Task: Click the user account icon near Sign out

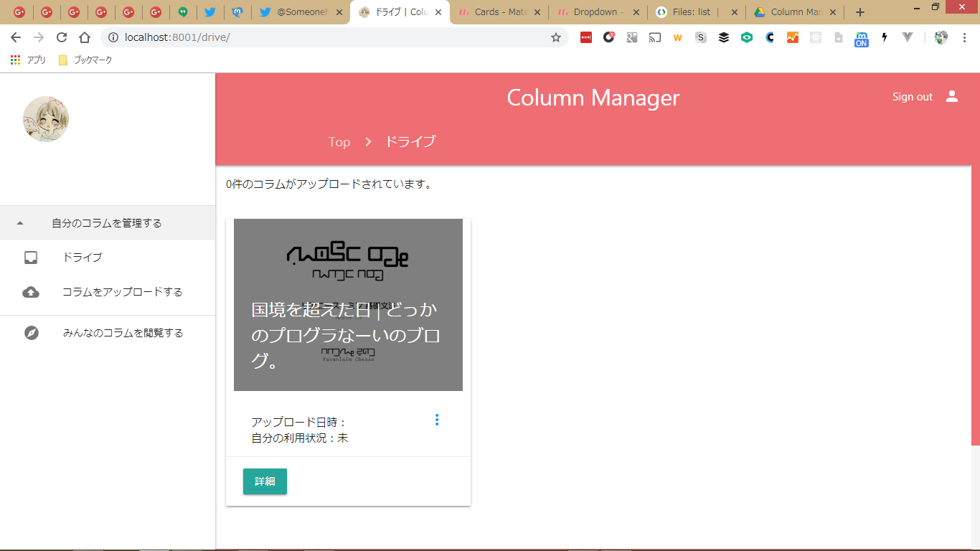Action: pyautogui.click(x=952, y=96)
